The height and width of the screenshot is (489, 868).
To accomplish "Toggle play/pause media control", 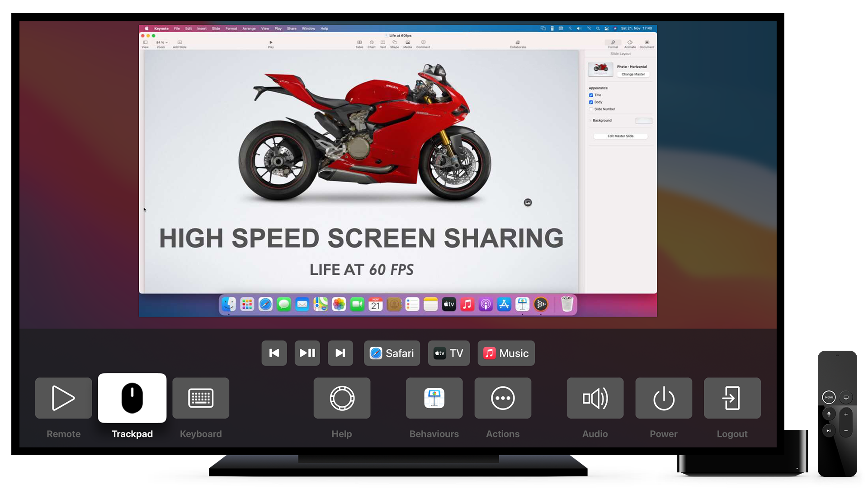I will pyautogui.click(x=307, y=353).
